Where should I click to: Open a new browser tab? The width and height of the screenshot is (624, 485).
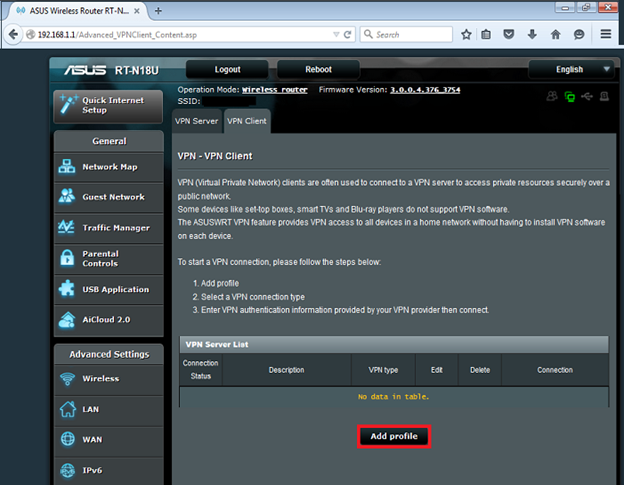[x=158, y=11]
